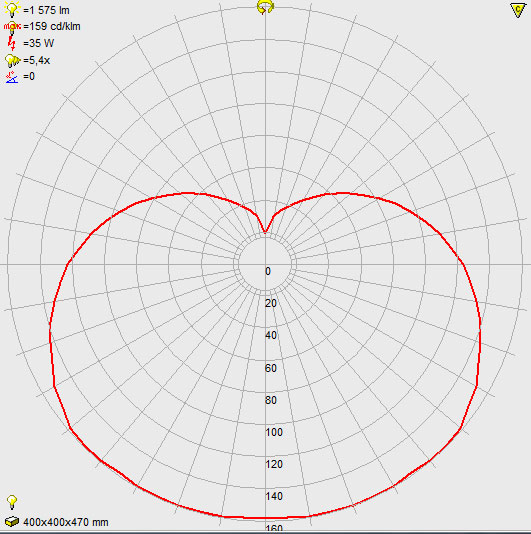Screen dimensions: 531x534
Task: Click the tilt angle icon beside =0
Action: click(x=12, y=77)
